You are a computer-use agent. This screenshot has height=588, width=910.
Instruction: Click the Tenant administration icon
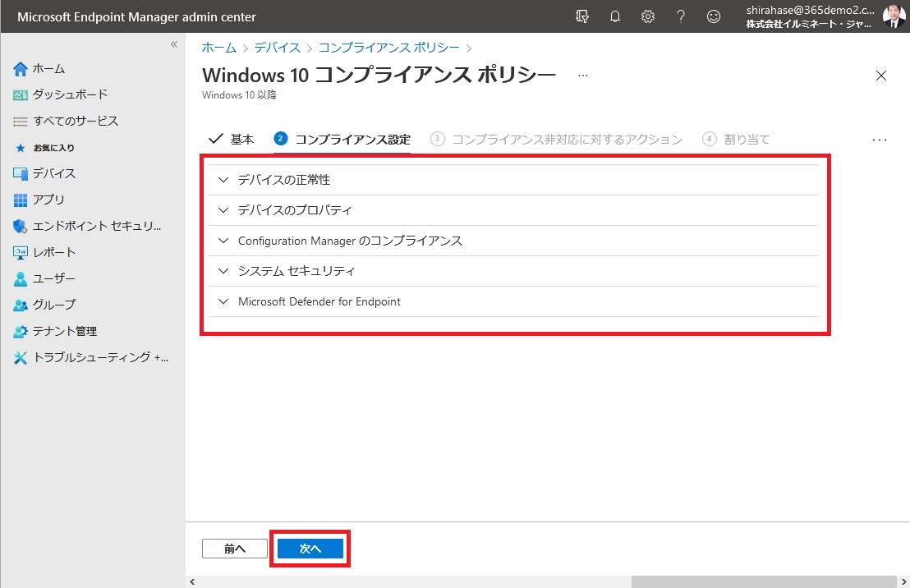click(x=21, y=332)
